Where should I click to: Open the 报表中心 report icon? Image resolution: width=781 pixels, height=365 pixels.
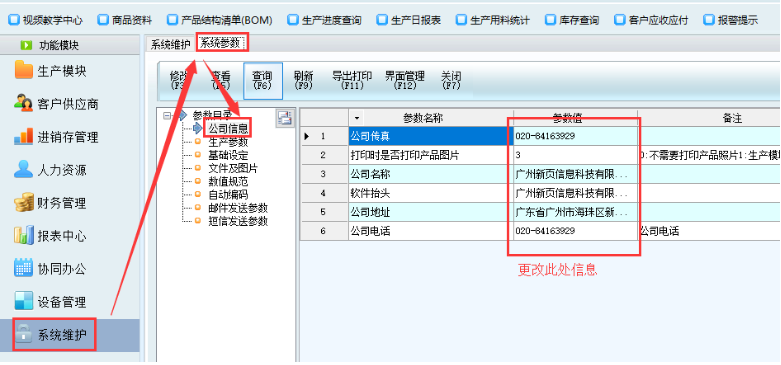pyautogui.click(x=24, y=235)
